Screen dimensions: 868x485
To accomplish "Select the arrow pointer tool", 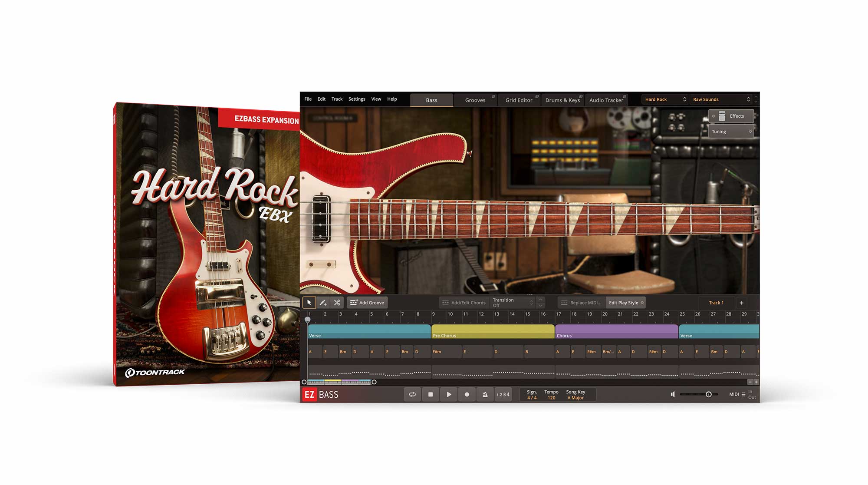I will tap(309, 303).
